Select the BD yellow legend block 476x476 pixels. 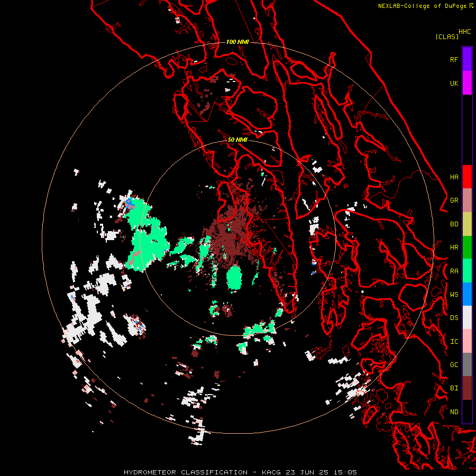[x=467, y=224]
